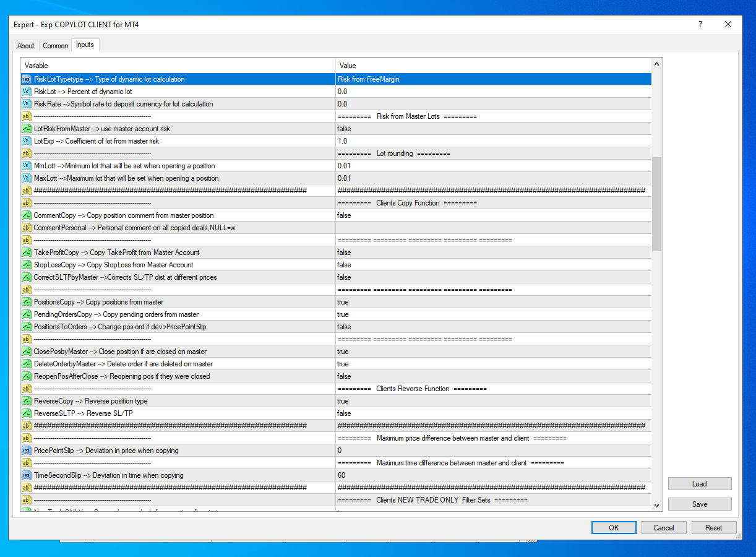Open PositionsCopy true value dropdown
This screenshot has width=756, height=557.
tap(493, 302)
